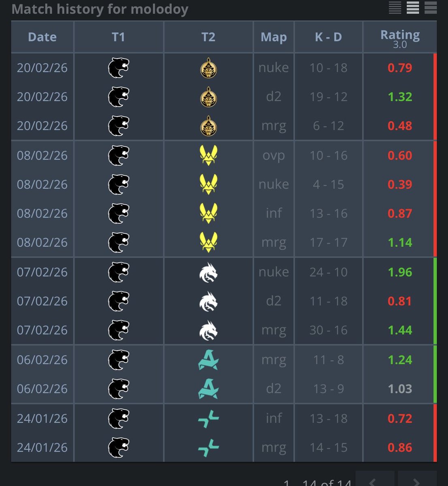Click the 4 - 15 K-D cell
The image size is (448, 486).
pyautogui.click(x=329, y=184)
